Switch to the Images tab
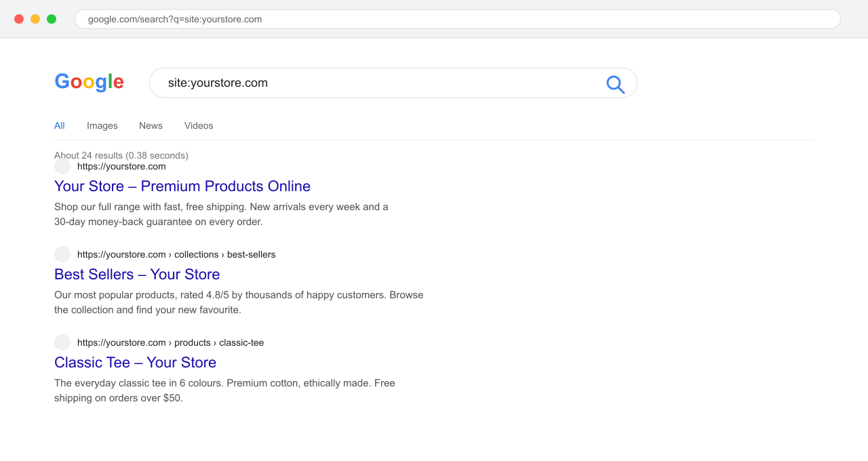 pos(102,125)
